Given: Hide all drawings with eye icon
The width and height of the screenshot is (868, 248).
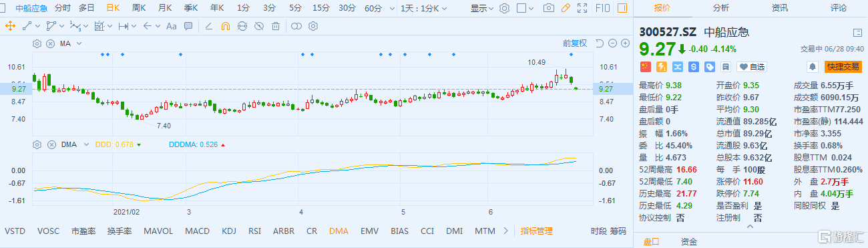Looking at the screenshot, I should pos(259,26).
